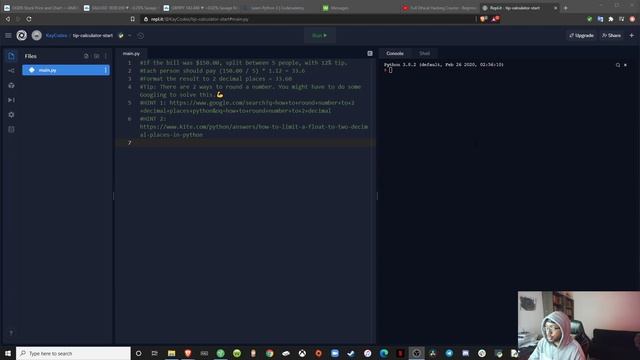Image resolution: width=640 pixels, height=360 pixels.
Task: Open the Brave shields icon
Action: 484,19
